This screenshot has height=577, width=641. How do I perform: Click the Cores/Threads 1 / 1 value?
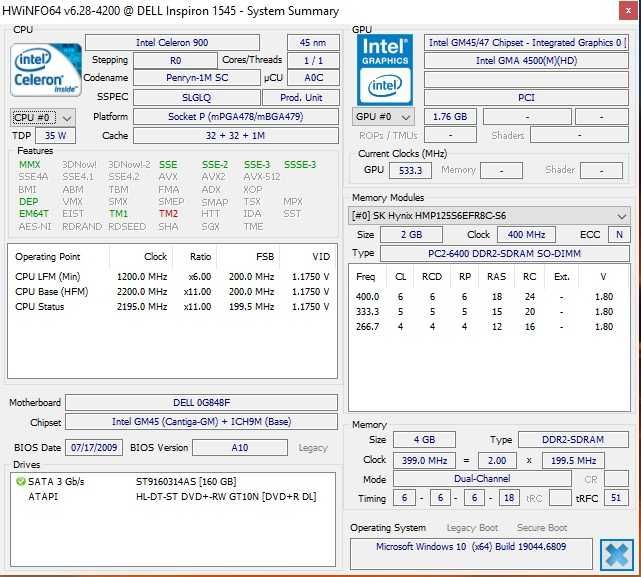pos(313,61)
